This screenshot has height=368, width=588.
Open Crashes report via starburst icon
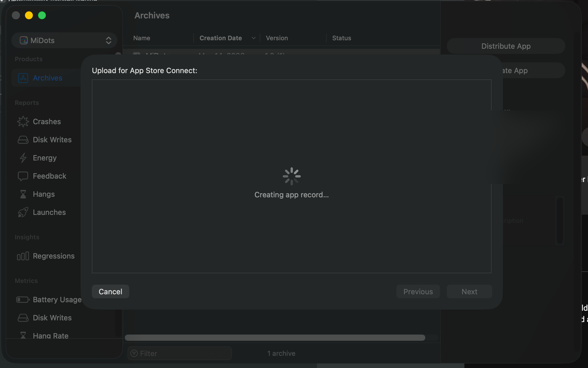(23, 122)
